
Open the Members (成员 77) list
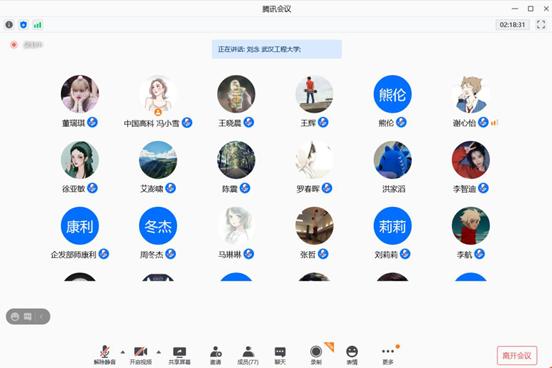coord(248,355)
